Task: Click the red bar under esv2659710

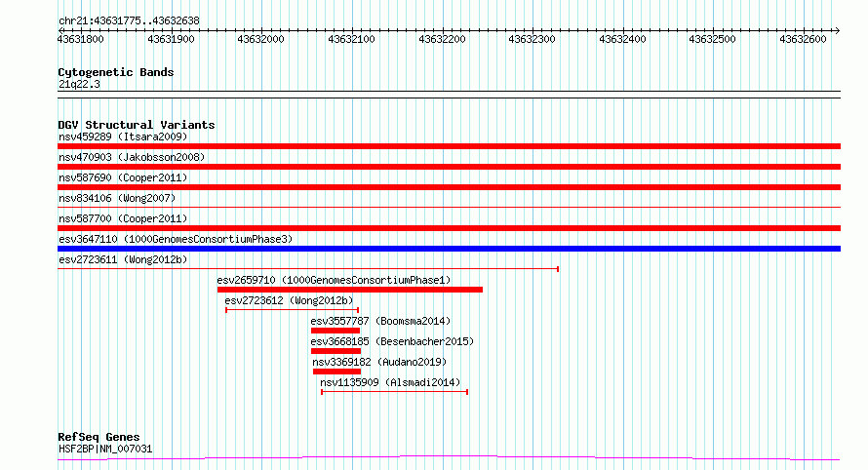Action: tap(350, 290)
